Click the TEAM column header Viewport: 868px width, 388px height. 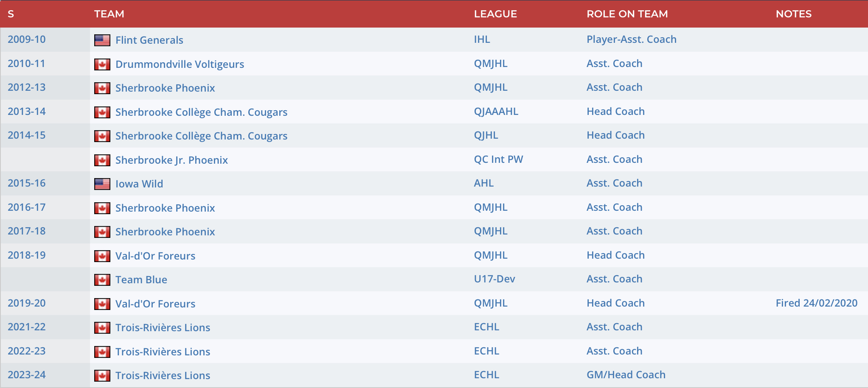109,14
